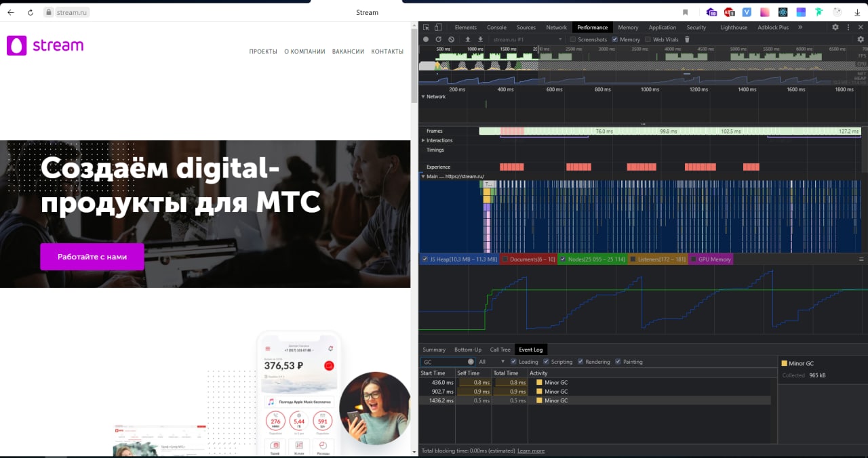Enable the Documents counter checkbox
Viewport: 868px width, 458px height.
coord(505,259)
